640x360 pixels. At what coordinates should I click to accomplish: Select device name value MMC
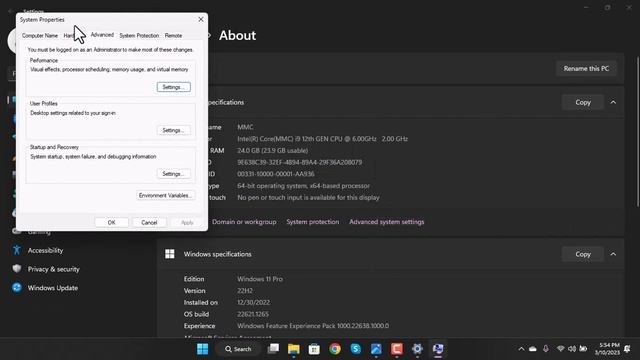245,127
